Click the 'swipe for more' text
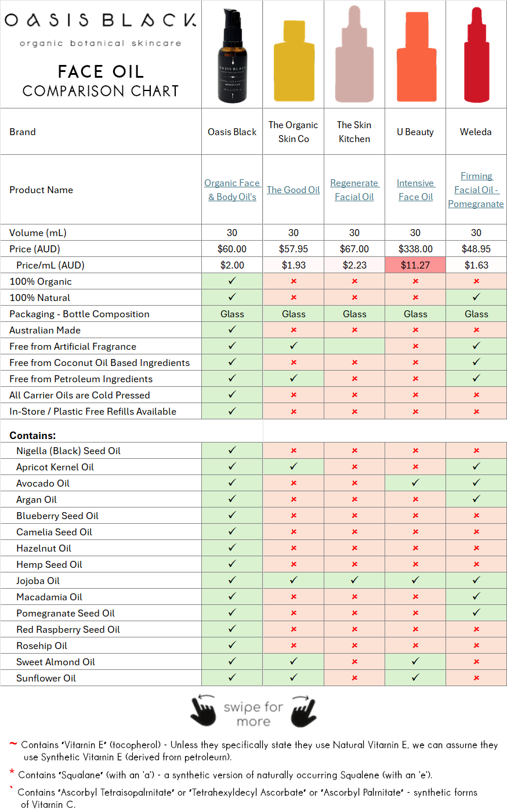The width and height of the screenshot is (507, 812). tap(253, 714)
